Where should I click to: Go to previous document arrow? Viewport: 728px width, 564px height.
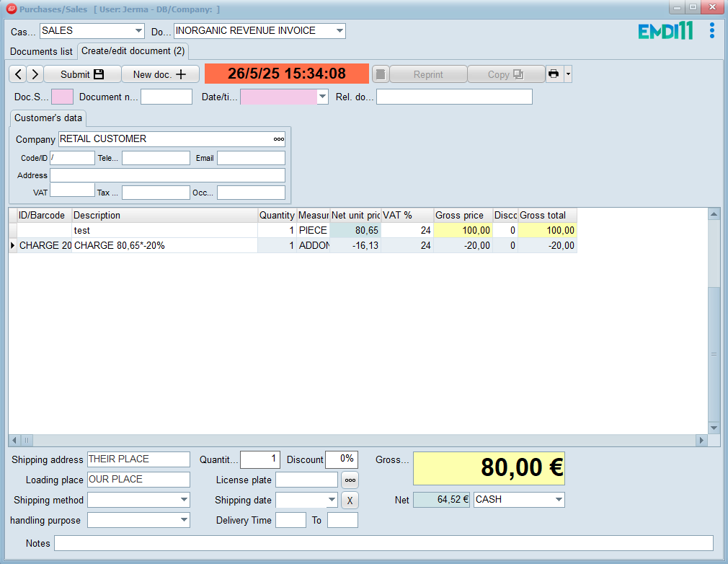pyautogui.click(x=18, y=74)
